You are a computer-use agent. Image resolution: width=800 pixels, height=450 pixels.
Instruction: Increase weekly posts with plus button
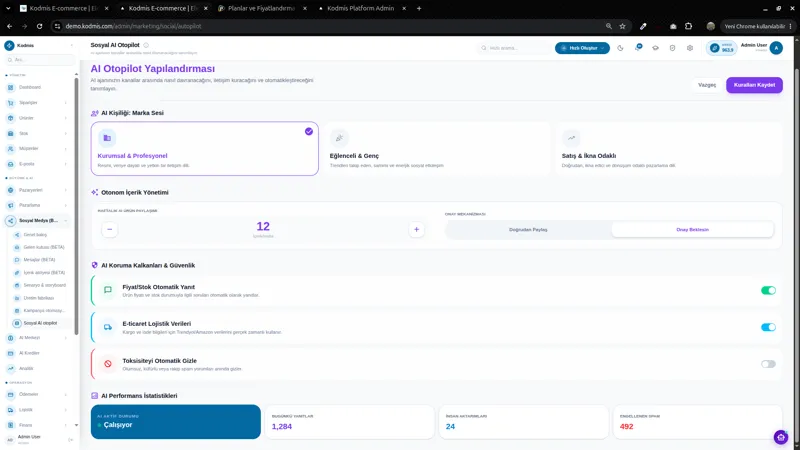(416, 230)
